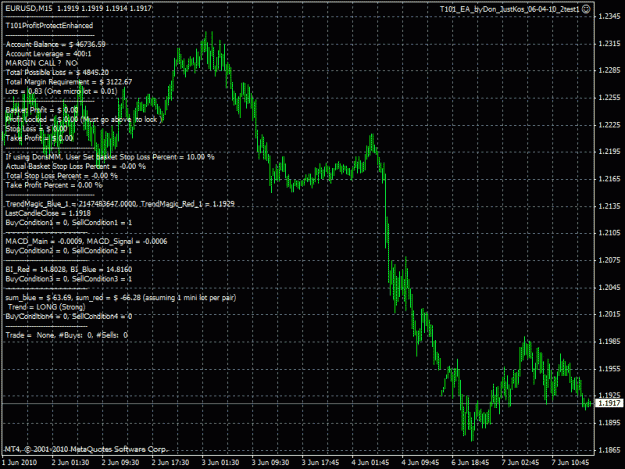The image size is (625, 469).
Task: Click the Total Stop Loss Percent line
Action: click(x=62, y=176)
